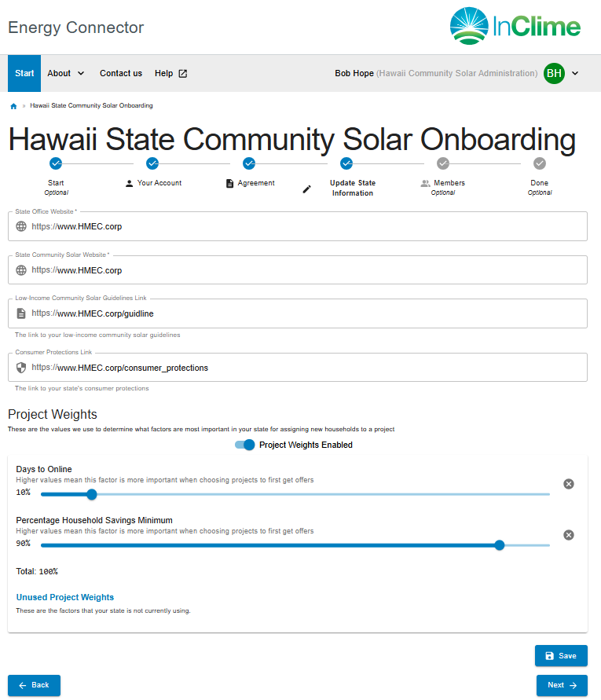Click the Next button
This screenshot has width=601, height=700.
[x=562, y=685]
